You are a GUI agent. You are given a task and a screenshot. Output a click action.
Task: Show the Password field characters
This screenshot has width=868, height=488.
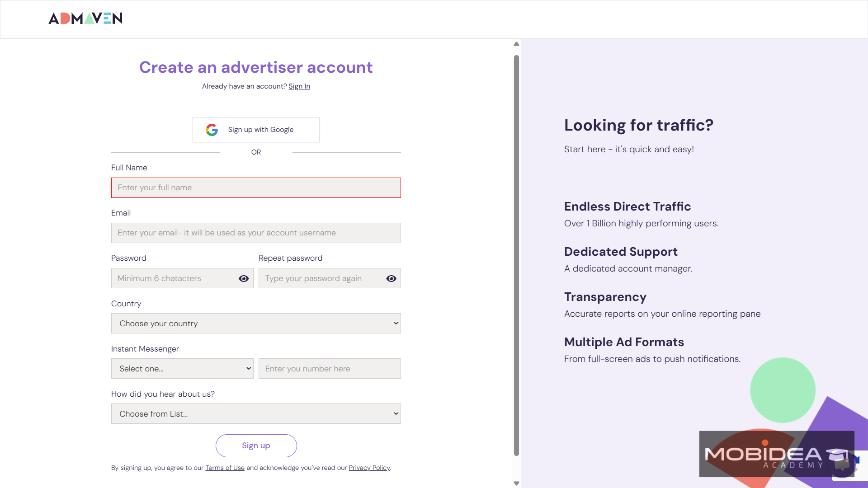click(244, 278)
